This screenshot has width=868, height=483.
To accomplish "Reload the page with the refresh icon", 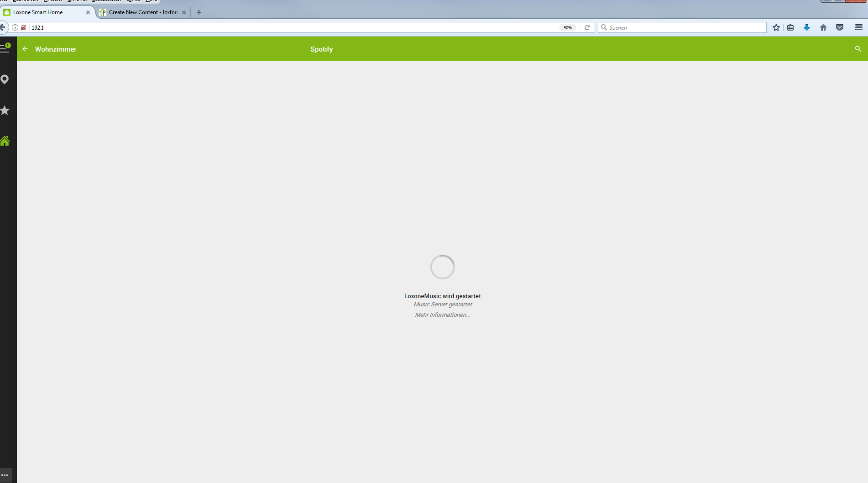I will click(587, 27).
